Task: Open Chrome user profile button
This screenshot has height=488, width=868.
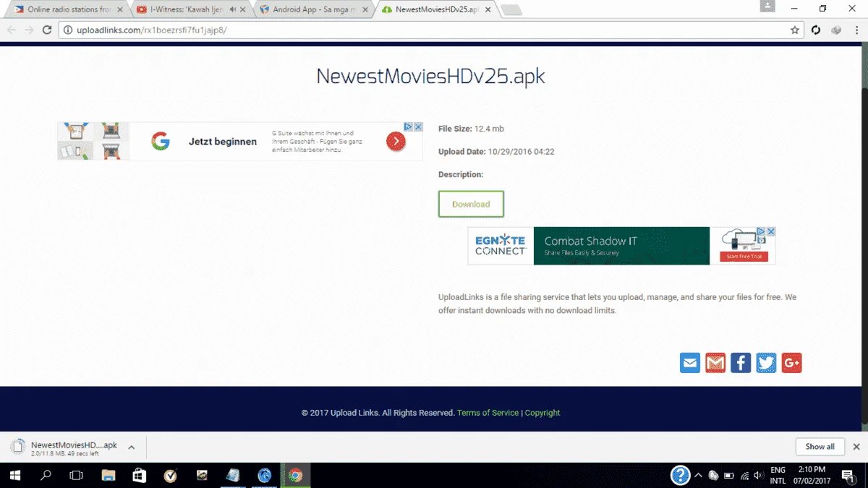Action: tap(768, 6)
